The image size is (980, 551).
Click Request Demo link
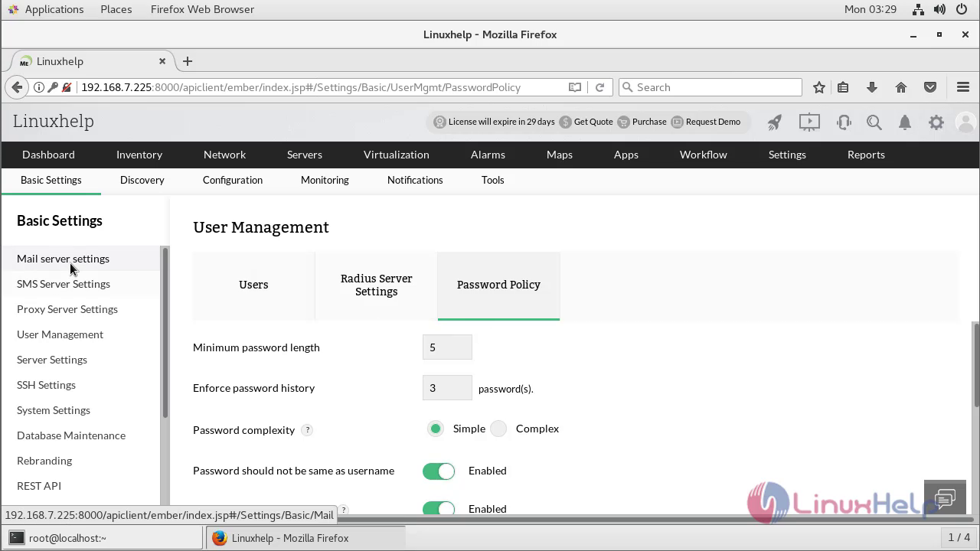tap(713, 122)
